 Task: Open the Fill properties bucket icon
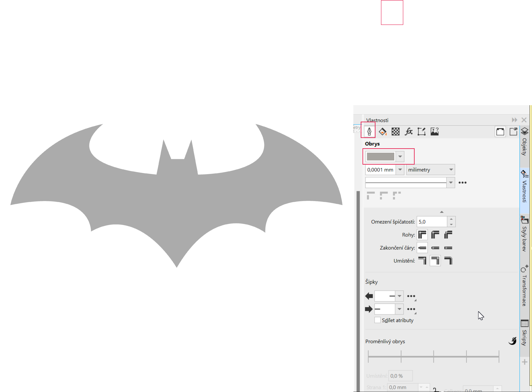pos(382,131)
